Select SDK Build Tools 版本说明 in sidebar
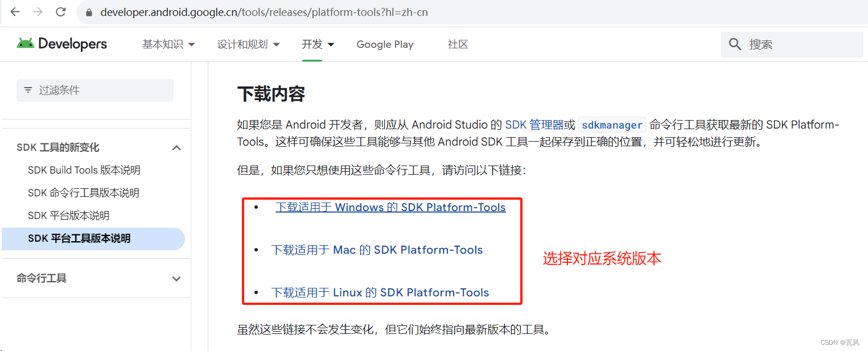The height and width of the screenshot is (351, 868). [x=84, y=170]
